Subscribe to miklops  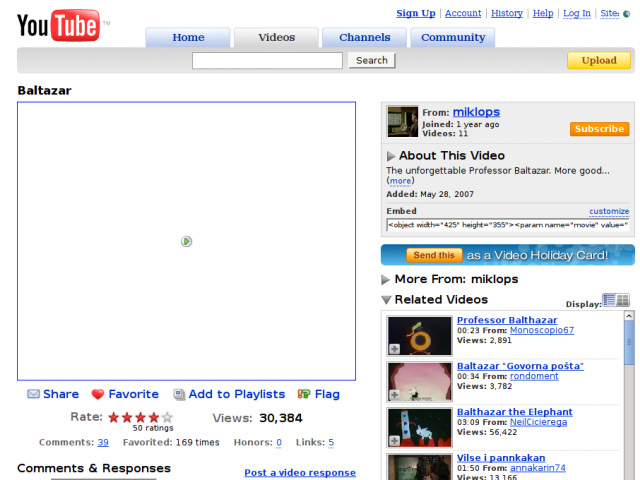click(600, 129)
